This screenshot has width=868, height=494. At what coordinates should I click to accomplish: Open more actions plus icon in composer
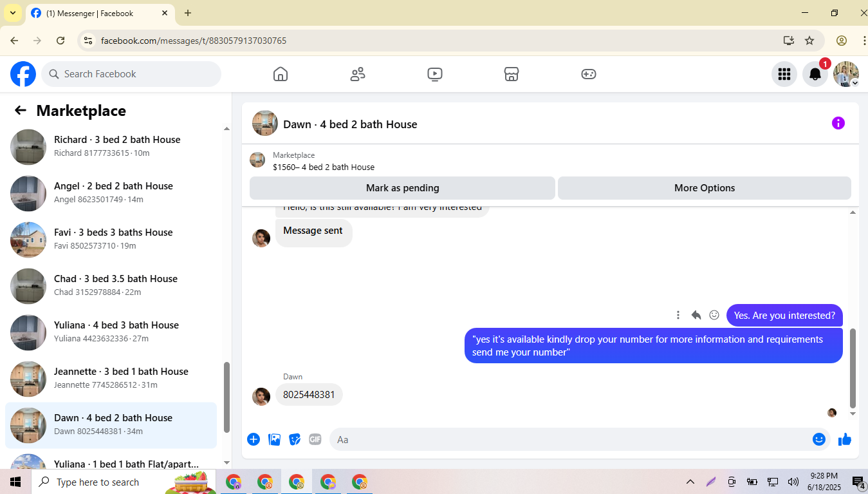point(254,439)
